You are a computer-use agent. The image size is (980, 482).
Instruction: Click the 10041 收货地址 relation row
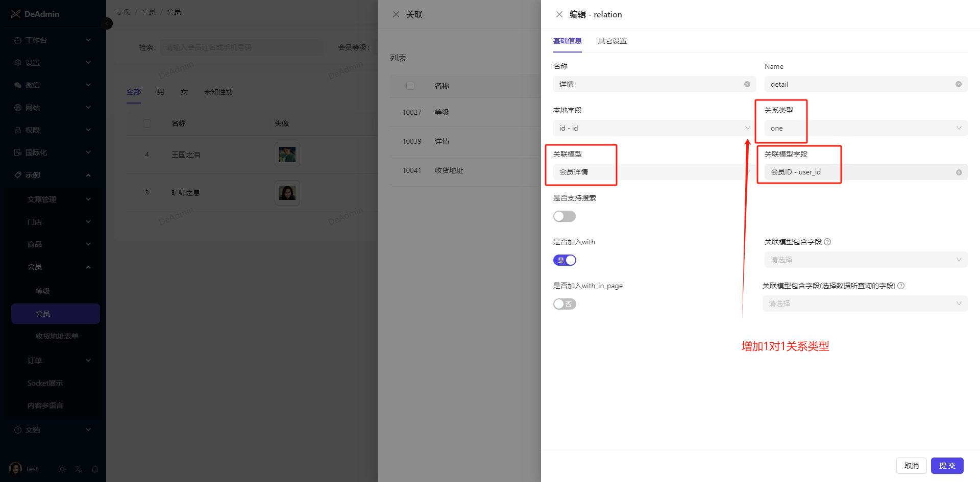point(465,170)
